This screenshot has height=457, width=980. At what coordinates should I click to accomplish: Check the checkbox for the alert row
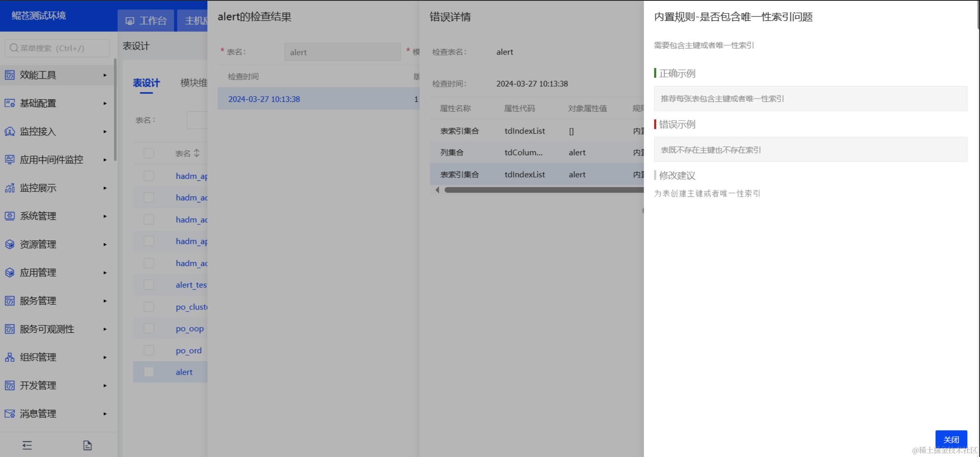[x=149, y=372]
